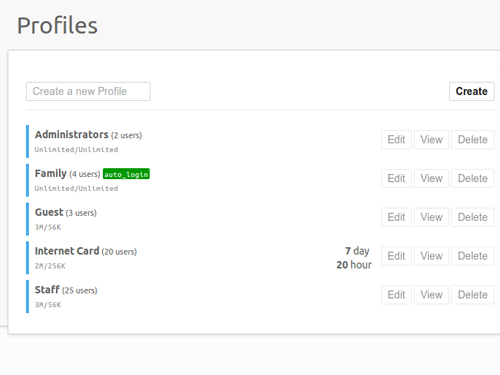The image size is (500, 375).
Task: Delete the Staff profile
Action: pyautogui.click(x=473, y=295)
